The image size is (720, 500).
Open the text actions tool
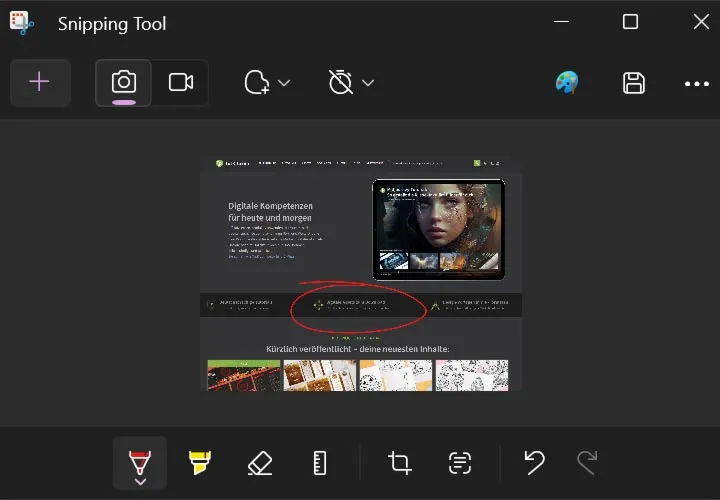pos(460,463)
